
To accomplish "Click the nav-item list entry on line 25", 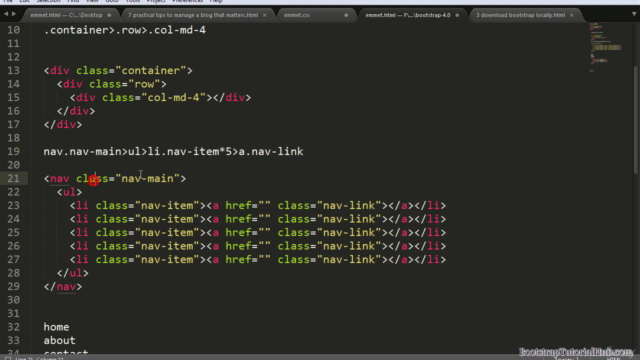I will 258,232.
